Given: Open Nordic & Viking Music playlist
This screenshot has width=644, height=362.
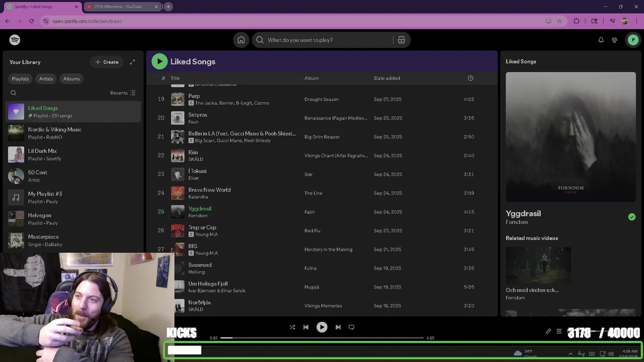Looking at the screenshot, I should [x=73, y=133].
